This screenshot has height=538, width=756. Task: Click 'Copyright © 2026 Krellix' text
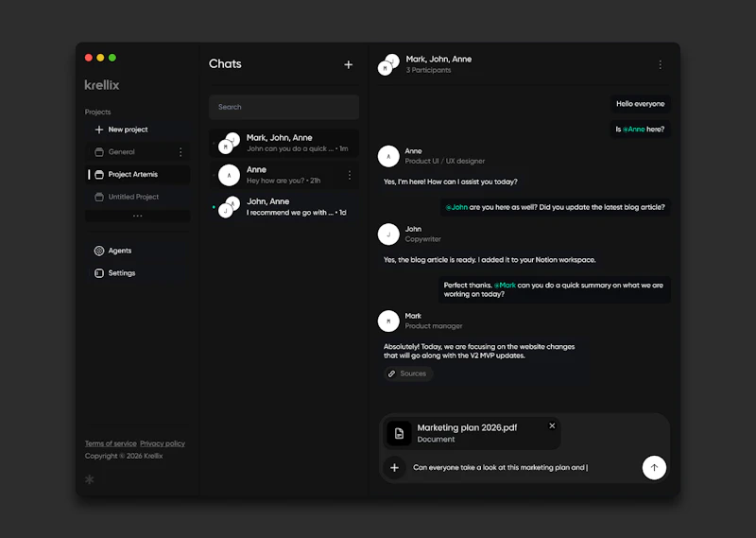pyautogui.click(x=124, y=456)
